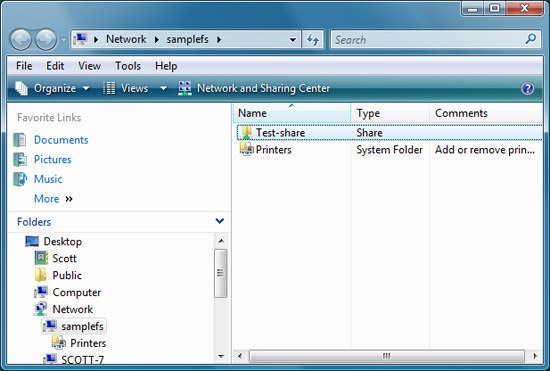550x371 pixels.
Task: Refresh the current folder view
Action: (313, 40)
